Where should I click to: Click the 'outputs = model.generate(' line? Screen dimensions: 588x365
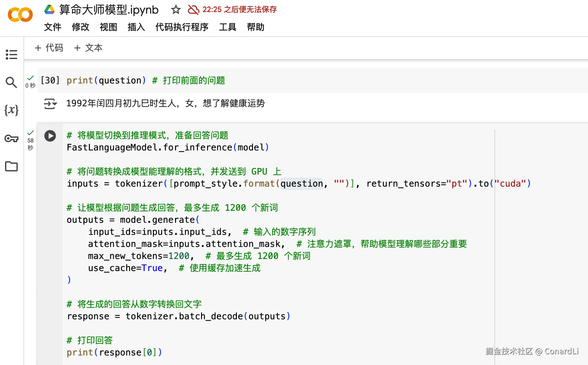click(x=133, y=220)
